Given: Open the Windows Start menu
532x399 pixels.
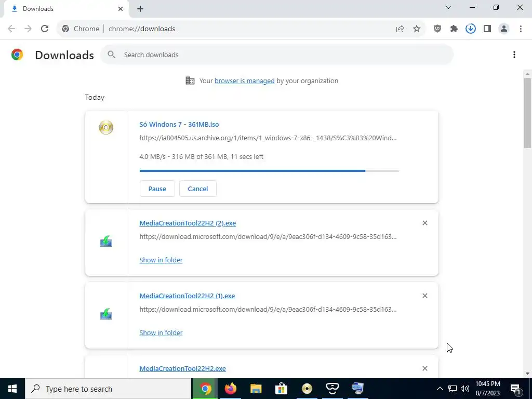Looking at the screenshot, I should click(12, 389).
